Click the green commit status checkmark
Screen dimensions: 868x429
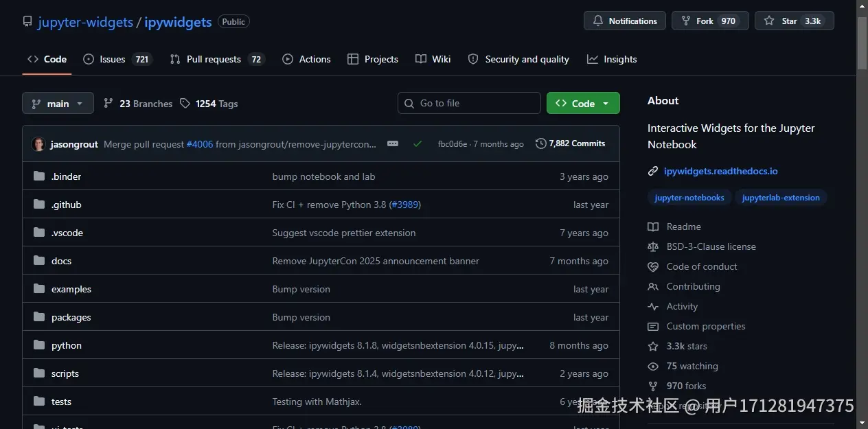[x=418, y=143]
